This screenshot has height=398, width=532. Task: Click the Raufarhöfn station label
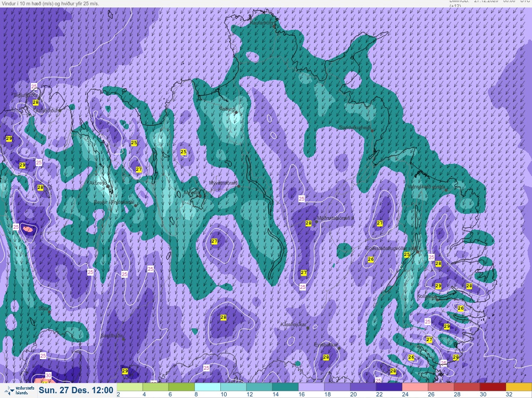coord(261,23)
